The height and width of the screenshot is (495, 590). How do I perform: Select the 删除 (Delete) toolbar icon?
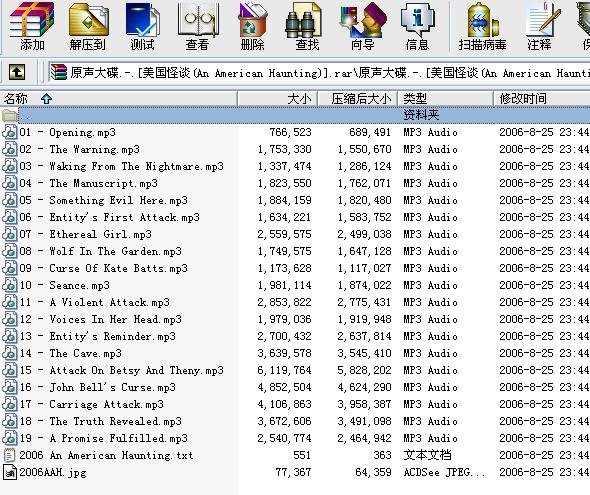click(252, 26)
